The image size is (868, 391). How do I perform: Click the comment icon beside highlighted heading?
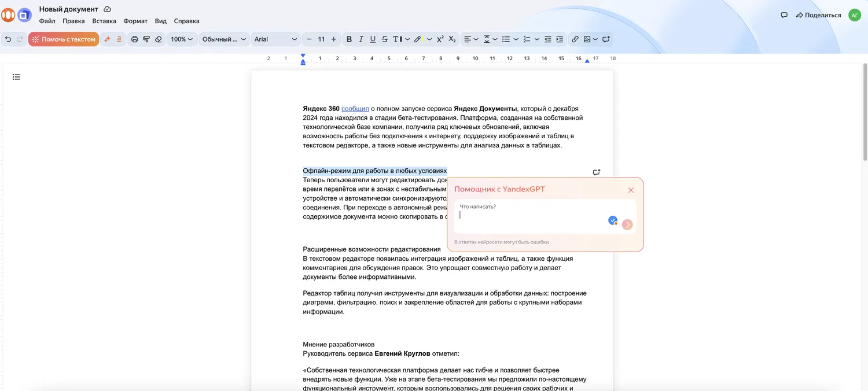coord(597,172)
